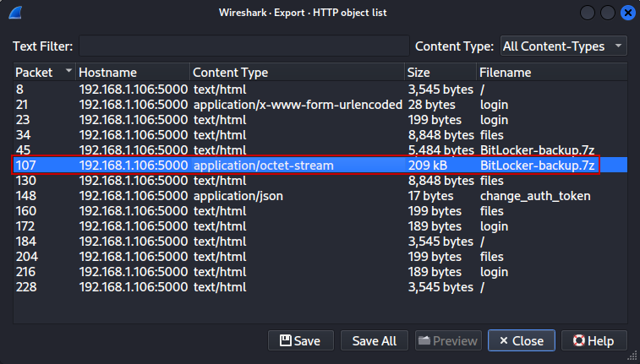
Task: Select packet 107 BitLocker-backup.7z row
Action: tap(306, 166)
